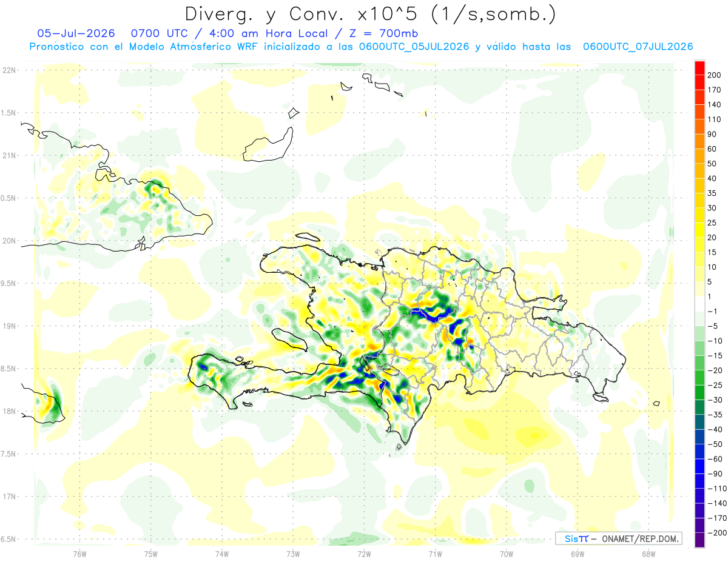728x562 pixels.
Task: Click the valid-until time "0600UTC_07JUL2026"
Action: 638,47
